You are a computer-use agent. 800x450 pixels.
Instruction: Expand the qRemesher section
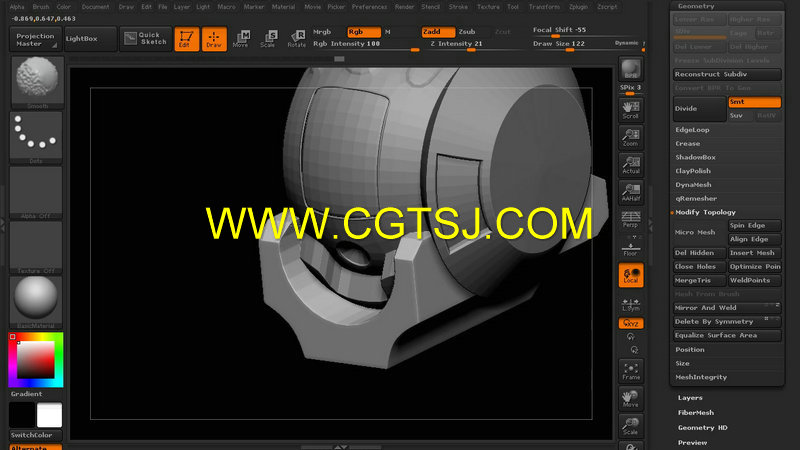[696, 199]
